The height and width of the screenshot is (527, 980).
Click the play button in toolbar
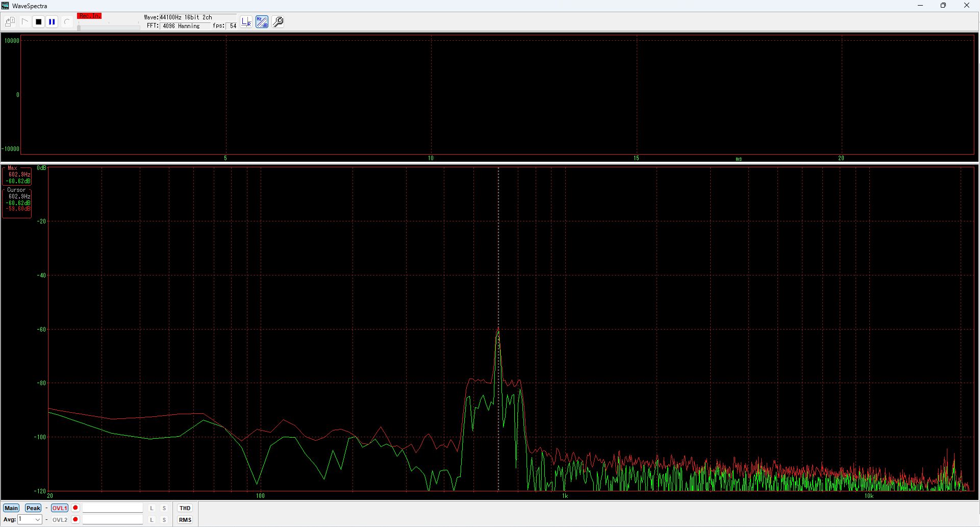24,22
